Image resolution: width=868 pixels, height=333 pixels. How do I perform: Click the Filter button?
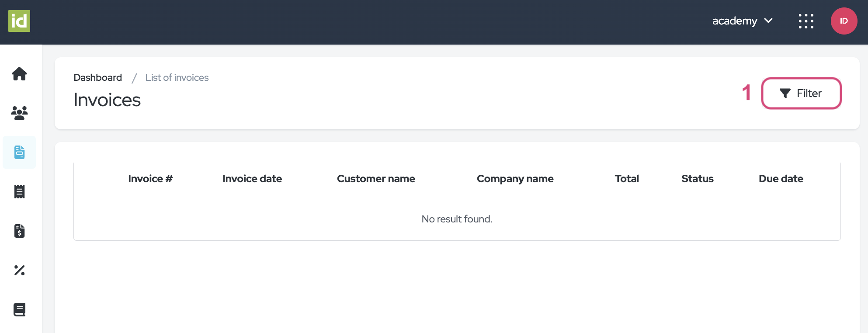pyautogui.click(x=802, y=93)
